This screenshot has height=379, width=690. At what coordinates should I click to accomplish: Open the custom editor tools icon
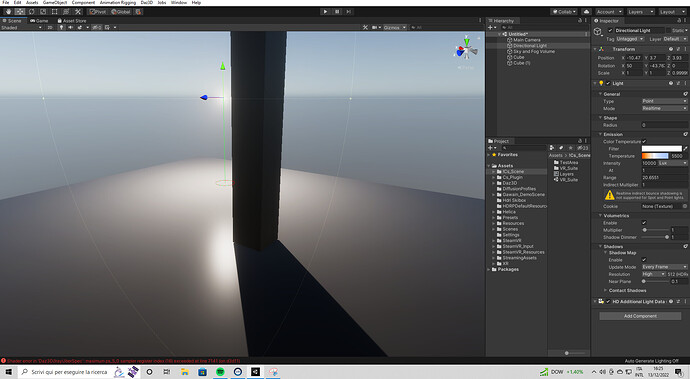[77, 12]
